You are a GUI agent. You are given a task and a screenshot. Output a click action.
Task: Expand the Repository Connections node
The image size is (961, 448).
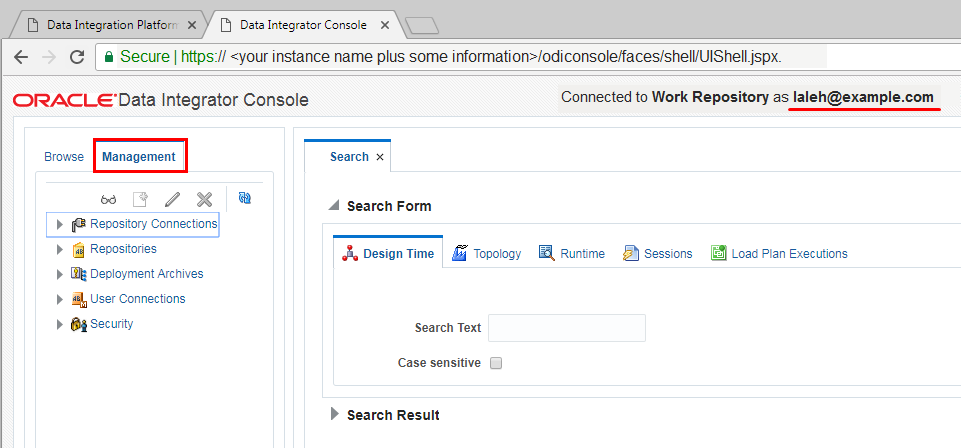(x=60, y=224)
